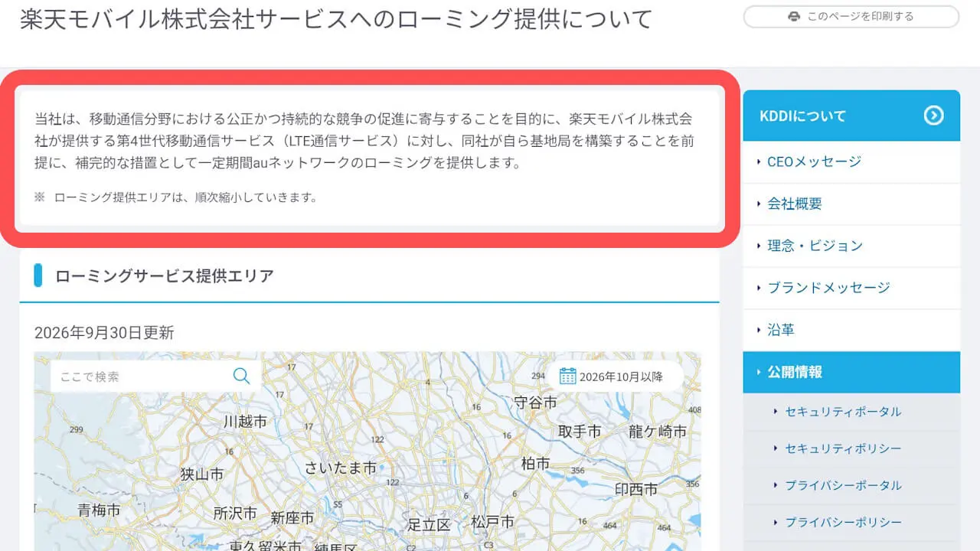Click the さいたま市 label on the map

coord(341,468)
